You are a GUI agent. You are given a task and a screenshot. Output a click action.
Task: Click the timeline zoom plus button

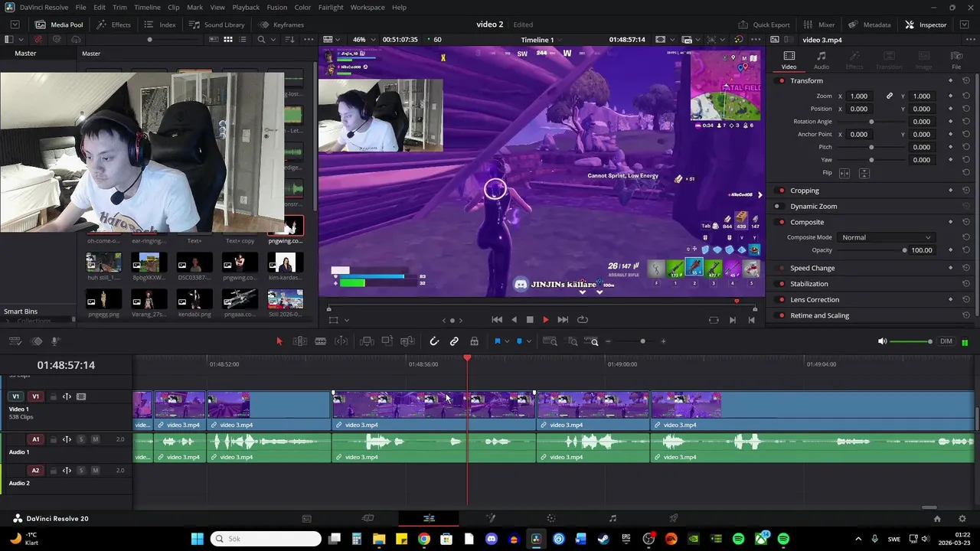663,341
